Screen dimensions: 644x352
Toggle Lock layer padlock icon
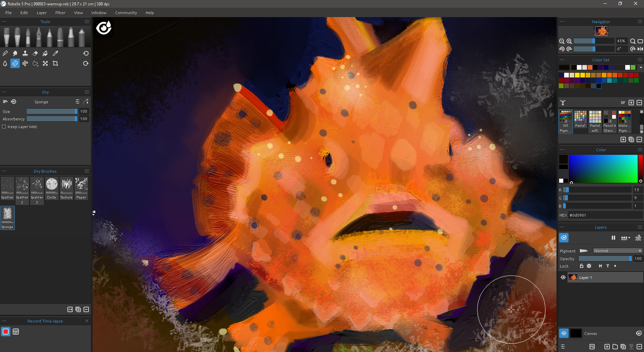(x=582, y=266)
